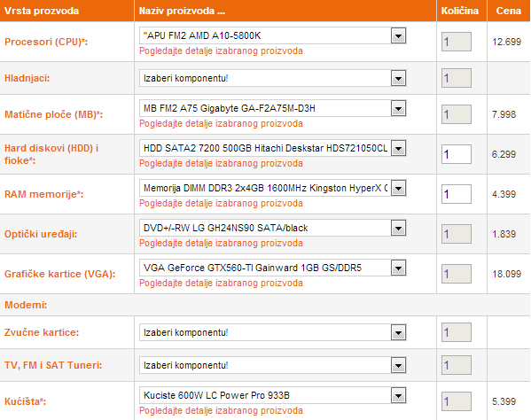Click the quantity field for Hladnjaci
This screenshot has width=531, height=420.
[457, 78]
